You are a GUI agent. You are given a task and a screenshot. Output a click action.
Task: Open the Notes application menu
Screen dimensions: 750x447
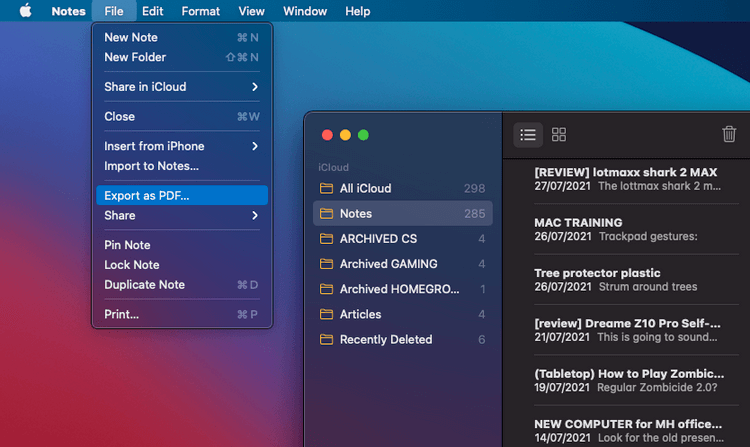68,11
